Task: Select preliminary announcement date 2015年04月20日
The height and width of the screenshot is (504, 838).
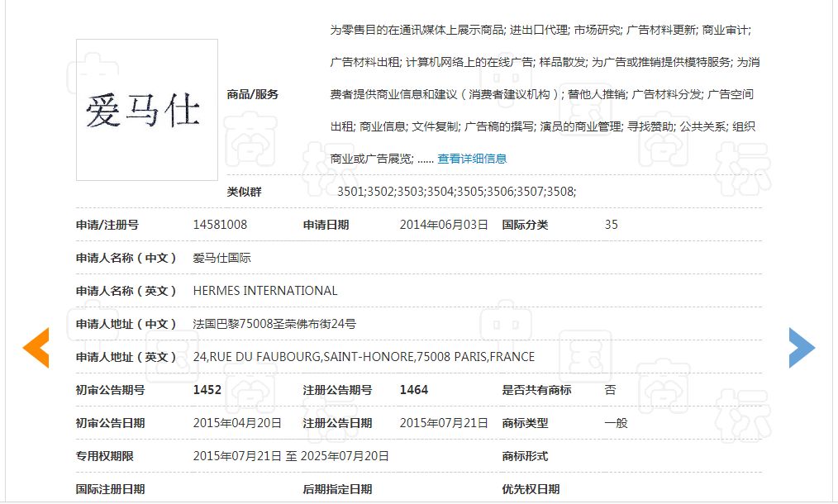Action: point(236,423)
